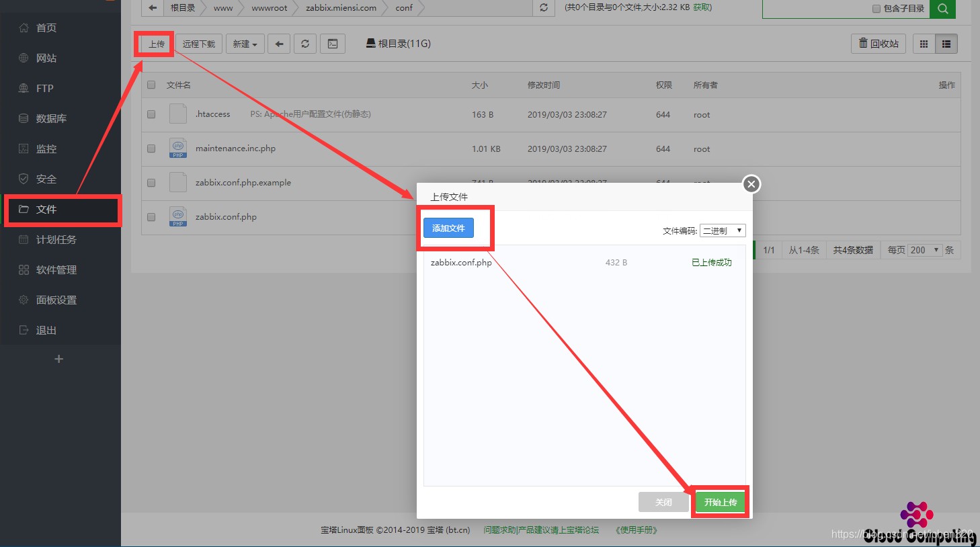This screenshot has height=547, width=980.
Task: Click the toolbar refresh icon button
Action: click(305, 44)
